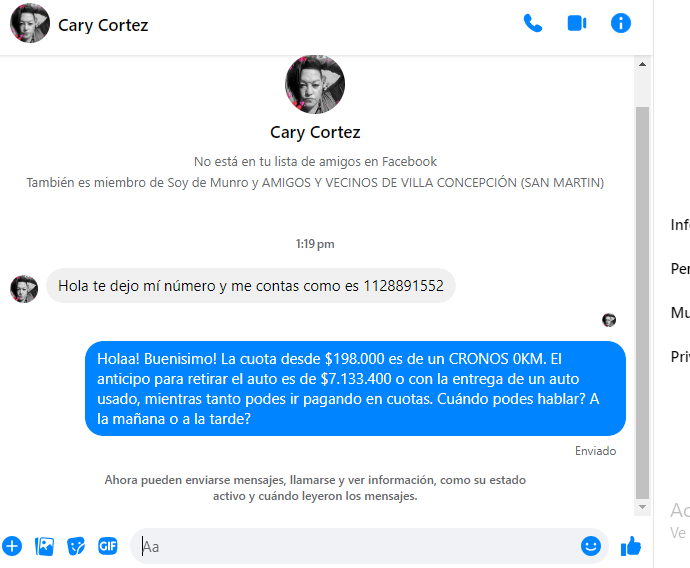The height and width of the screenshot is (568, 690).
Task: Click the received message with phone number
Action: point(251,286)
